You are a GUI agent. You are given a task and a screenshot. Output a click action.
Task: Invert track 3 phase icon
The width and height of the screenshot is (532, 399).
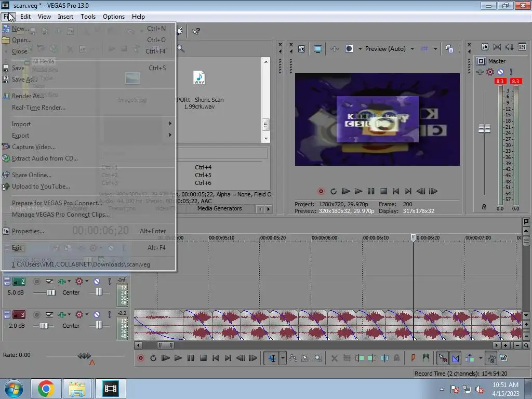pyautogui.click(x=49, y=314)
